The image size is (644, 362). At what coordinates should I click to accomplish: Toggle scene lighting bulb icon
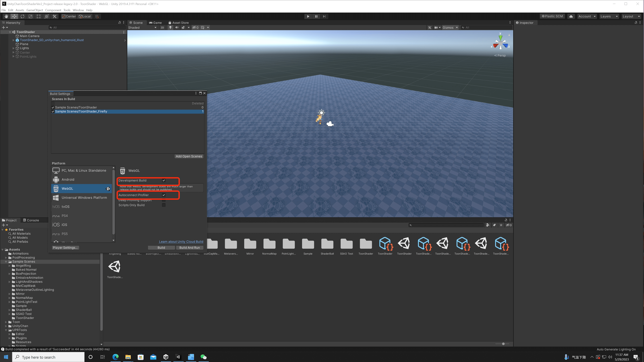(x=170, y=27)
